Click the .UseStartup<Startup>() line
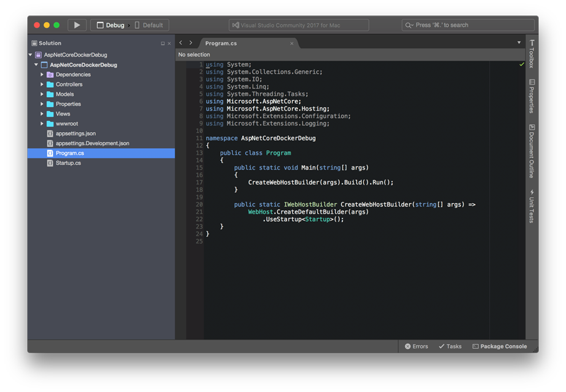The height and width of the screenshot is (392, 566). (303, 219)
